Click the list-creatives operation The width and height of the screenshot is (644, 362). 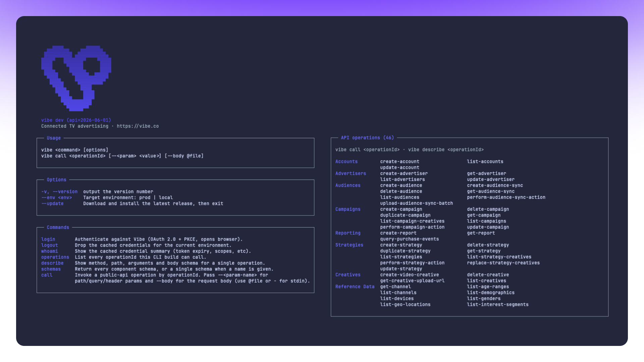(x=486, y=281)
